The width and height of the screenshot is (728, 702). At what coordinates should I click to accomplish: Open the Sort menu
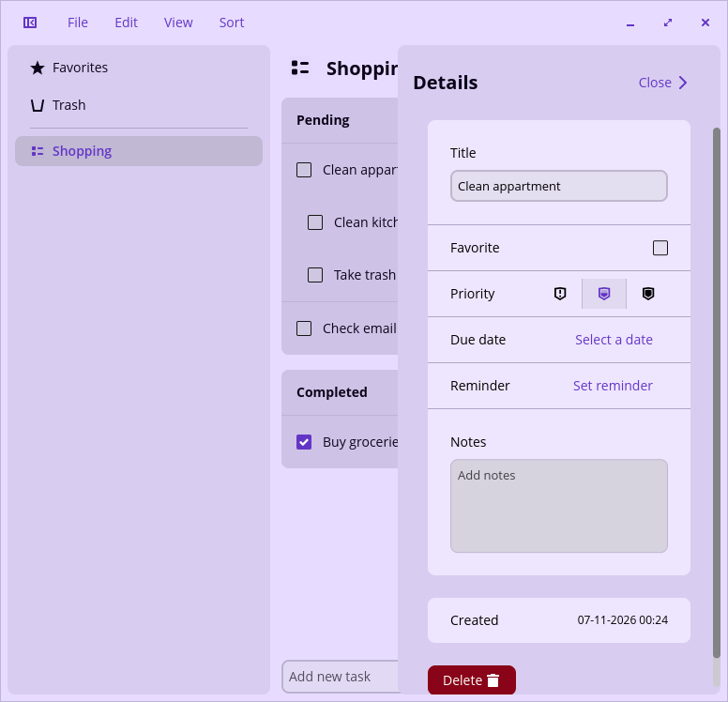(x=232, y=23)
